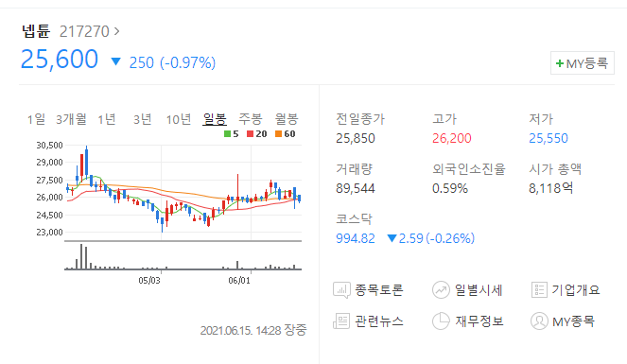Open the MY종목 profile icon
The width and height of the screenshot is (627, 364).
[539, 321]
